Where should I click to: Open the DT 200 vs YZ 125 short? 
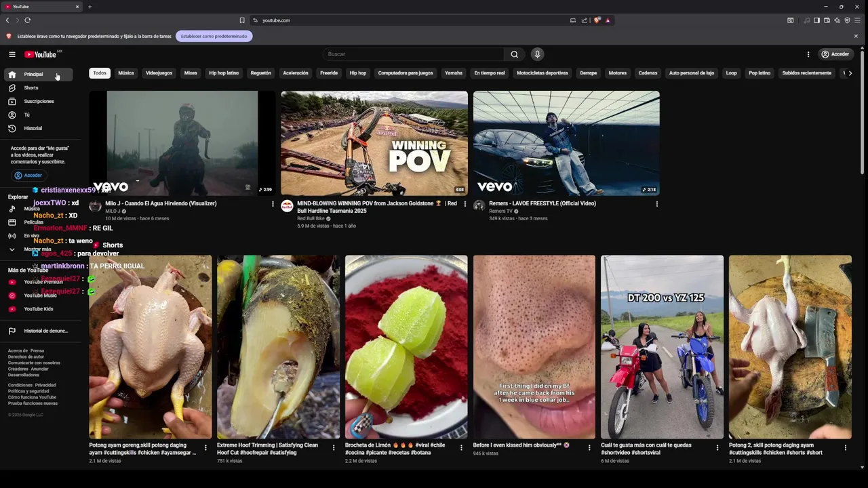662,347
